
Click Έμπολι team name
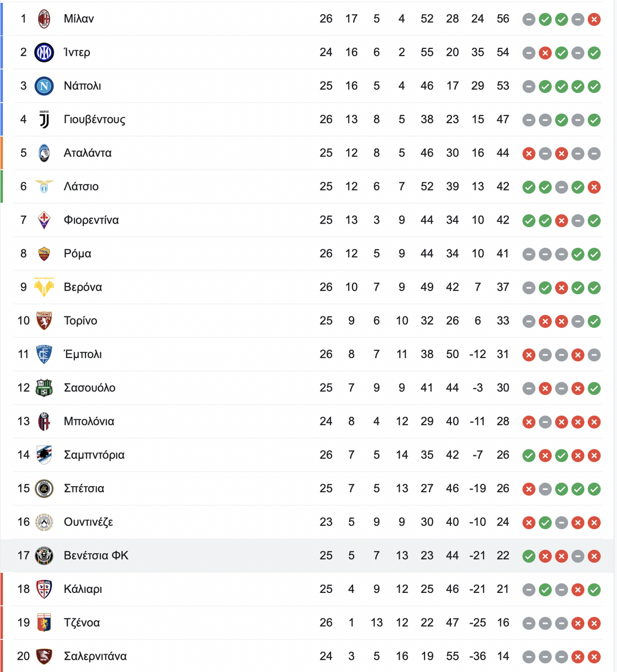point(83,354)
